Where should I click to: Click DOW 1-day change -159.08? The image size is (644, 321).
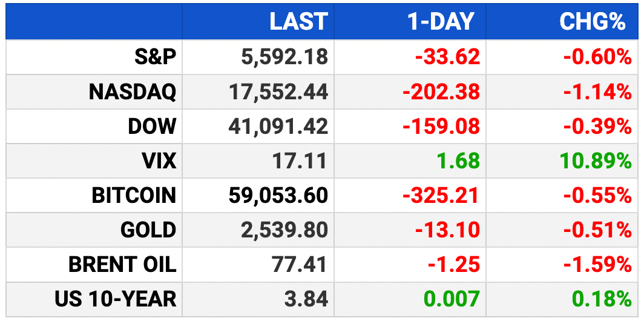[441, 126]
